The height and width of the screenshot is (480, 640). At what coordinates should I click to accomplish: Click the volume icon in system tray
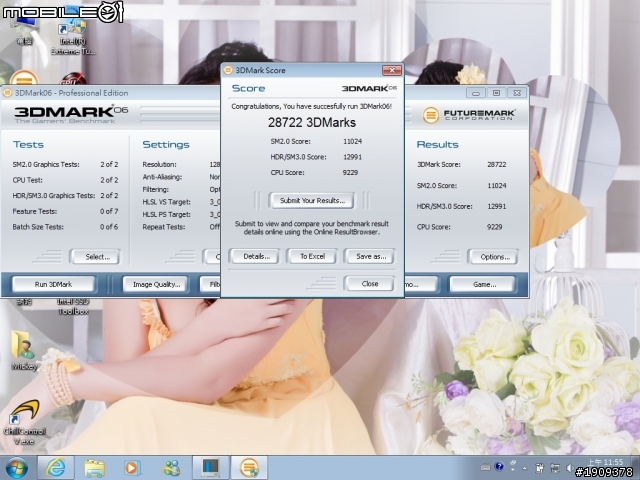569,468
